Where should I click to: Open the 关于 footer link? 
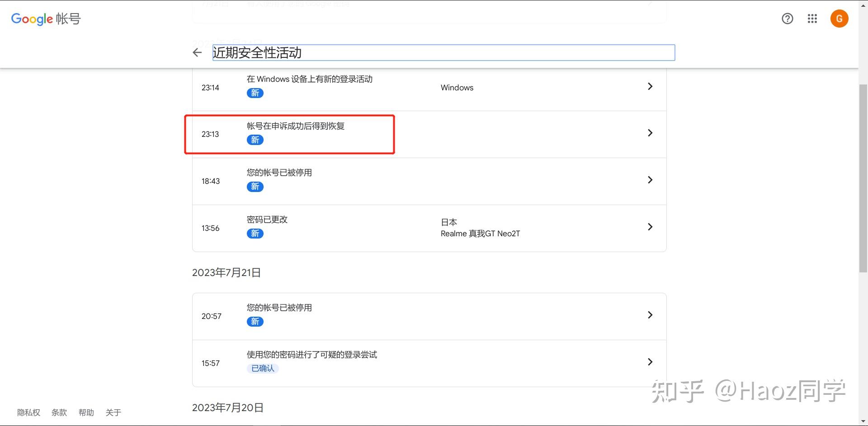[113, 412]
